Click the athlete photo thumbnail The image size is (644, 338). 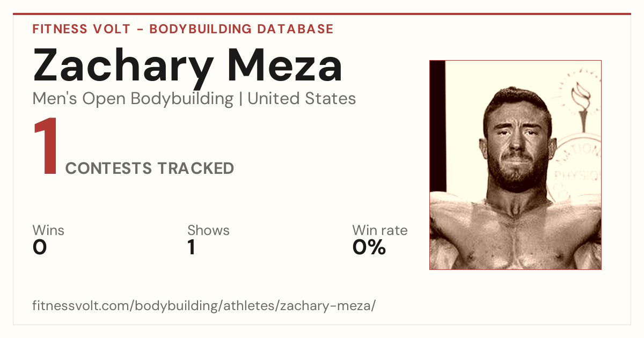pos(515,165)
